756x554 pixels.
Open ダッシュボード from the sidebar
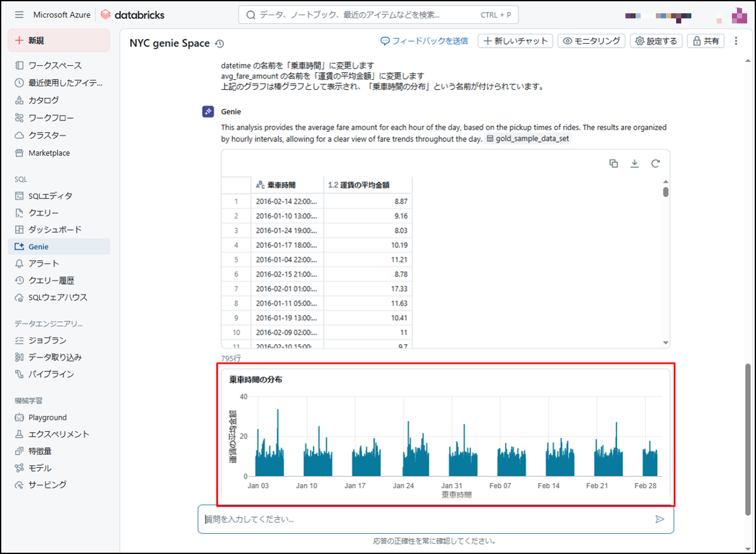(55, 229)
